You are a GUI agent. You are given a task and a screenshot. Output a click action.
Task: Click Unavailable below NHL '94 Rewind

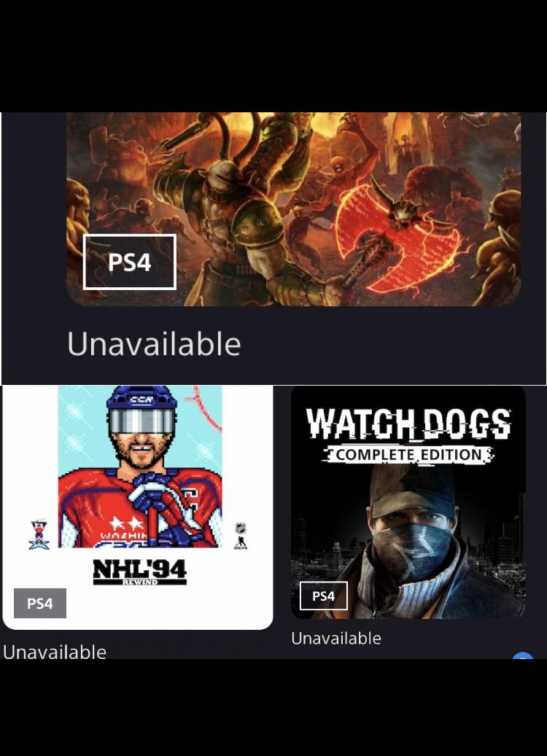[55, 652]
